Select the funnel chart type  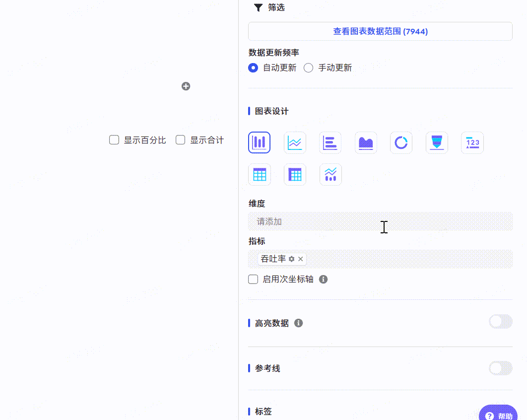pos(437,142)
